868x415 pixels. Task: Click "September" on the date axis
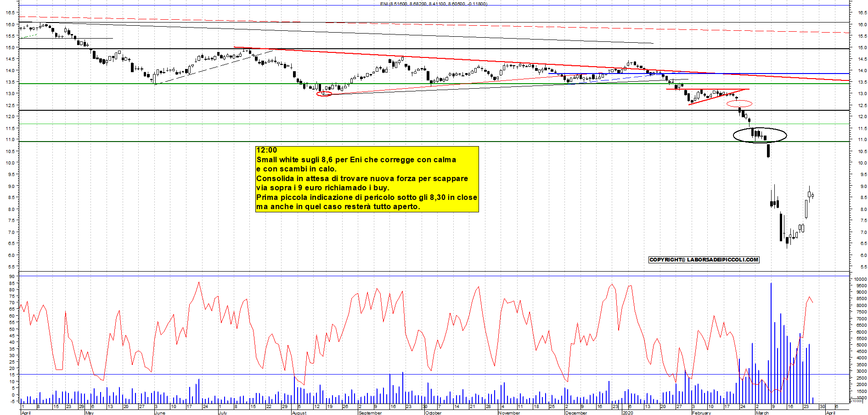point(370,413)
